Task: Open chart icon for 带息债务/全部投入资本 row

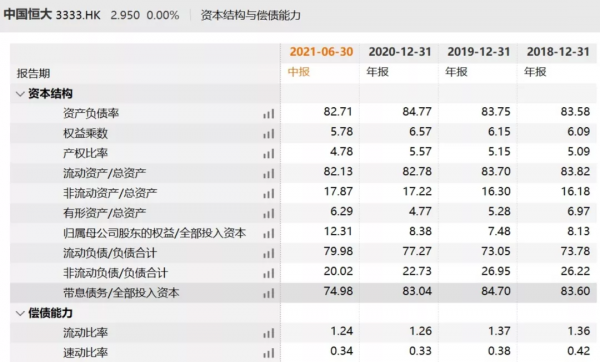Action: [269, 294]
